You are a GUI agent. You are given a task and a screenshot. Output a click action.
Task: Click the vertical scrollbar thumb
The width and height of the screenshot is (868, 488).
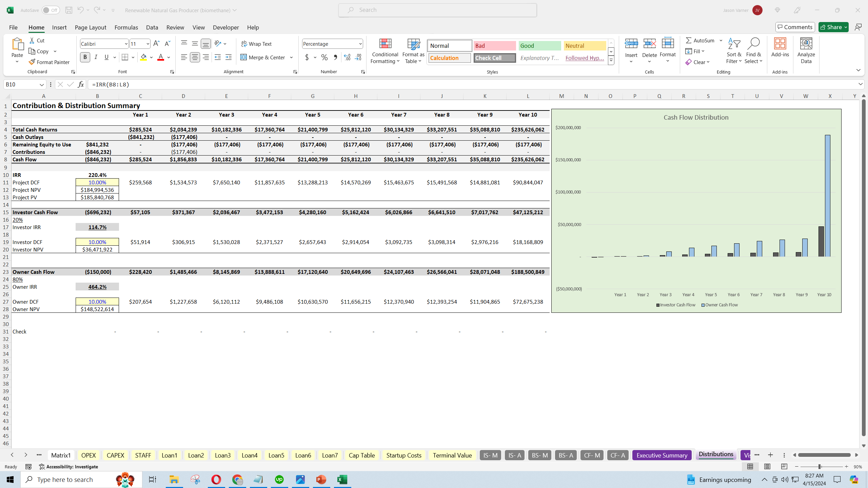(864, 268)
